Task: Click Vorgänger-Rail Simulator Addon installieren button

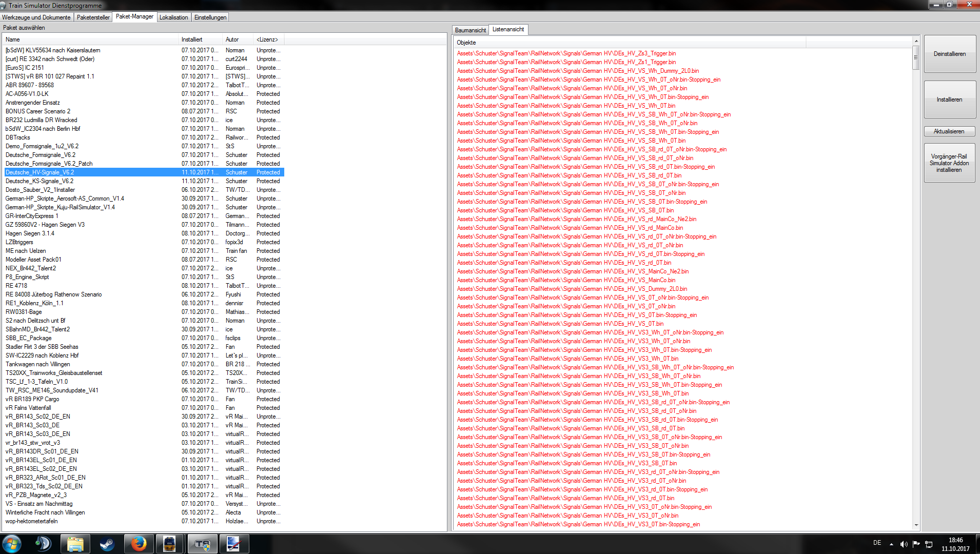Action: 950,163
